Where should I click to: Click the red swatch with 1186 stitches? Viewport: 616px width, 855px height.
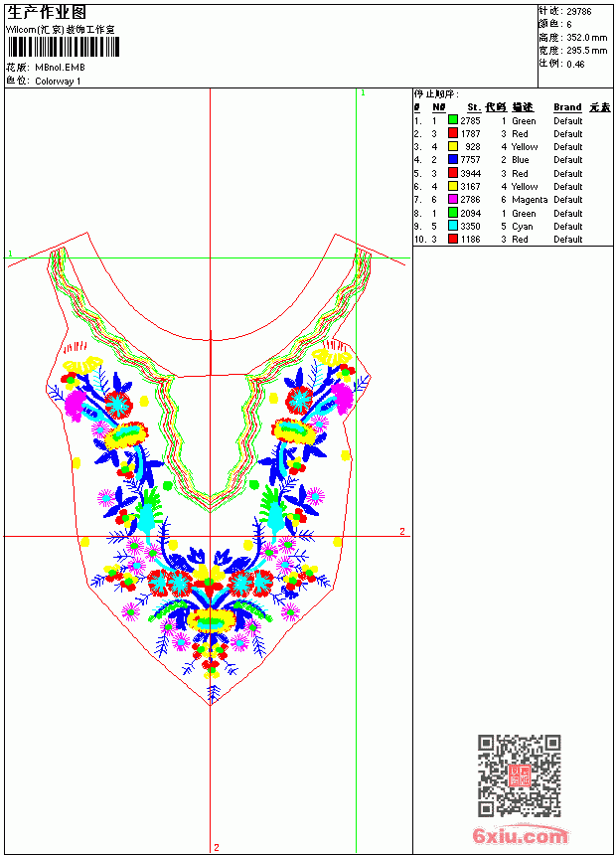point(452,239)
